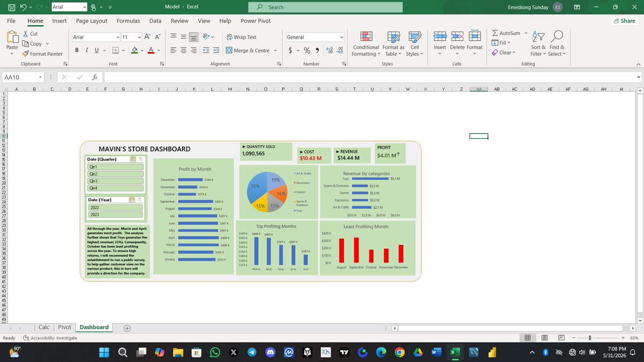Viewport: 644px width, 362px height.
Task: Click the zoom in plus button
Action: pyautogui.click(x=623, y=338)
